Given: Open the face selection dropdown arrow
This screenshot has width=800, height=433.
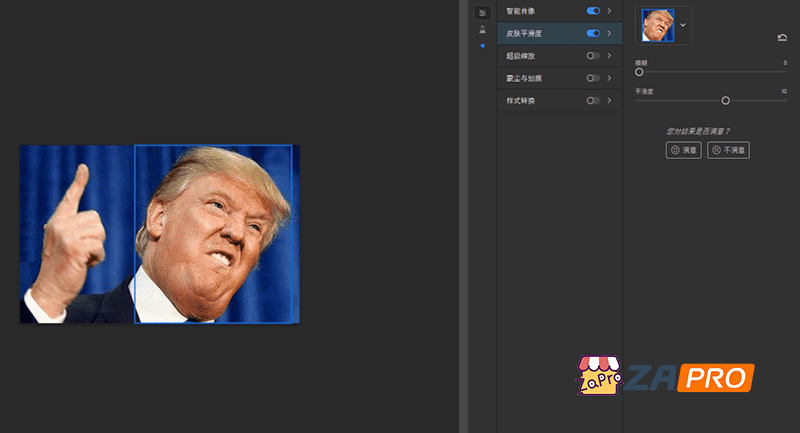Looking at the screenshot, I should coord(683,25).
